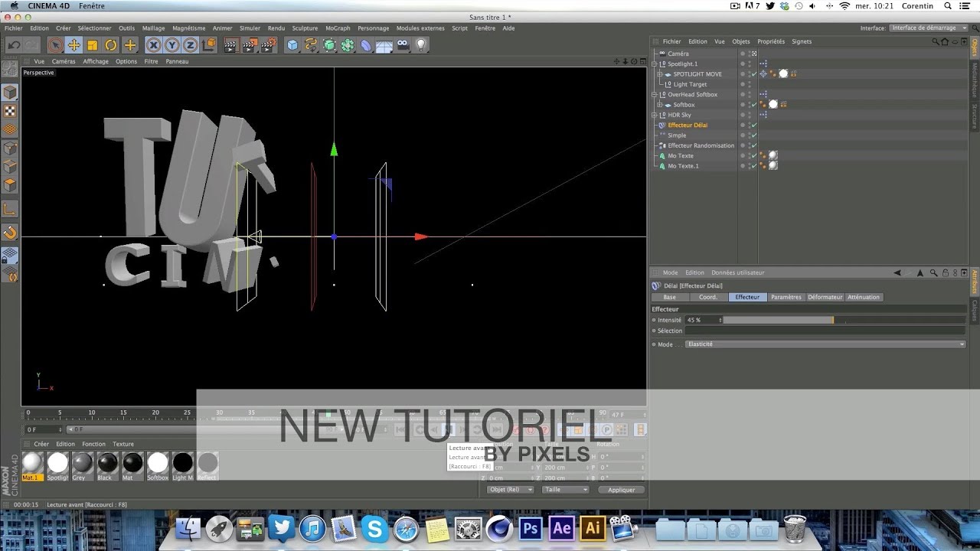Open After Effects from the dock
Image resolution: width=980 pixels, height=551 pixels.
click(x=562, y=528)
